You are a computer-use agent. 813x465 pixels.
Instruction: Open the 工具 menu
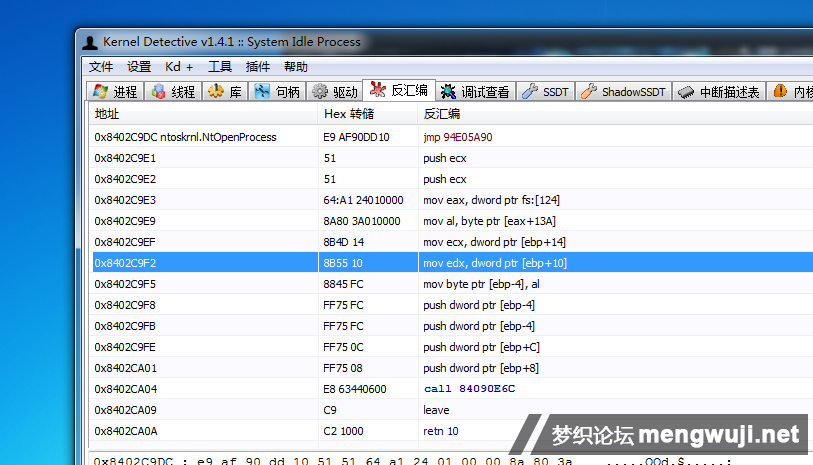tap(220, 67)
